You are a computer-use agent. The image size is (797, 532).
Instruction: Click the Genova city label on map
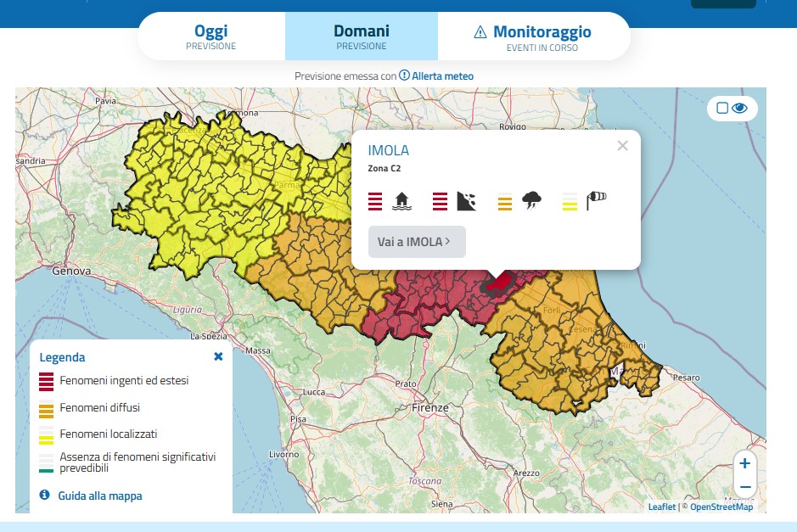pyautogui.click(x=71, y=272)
